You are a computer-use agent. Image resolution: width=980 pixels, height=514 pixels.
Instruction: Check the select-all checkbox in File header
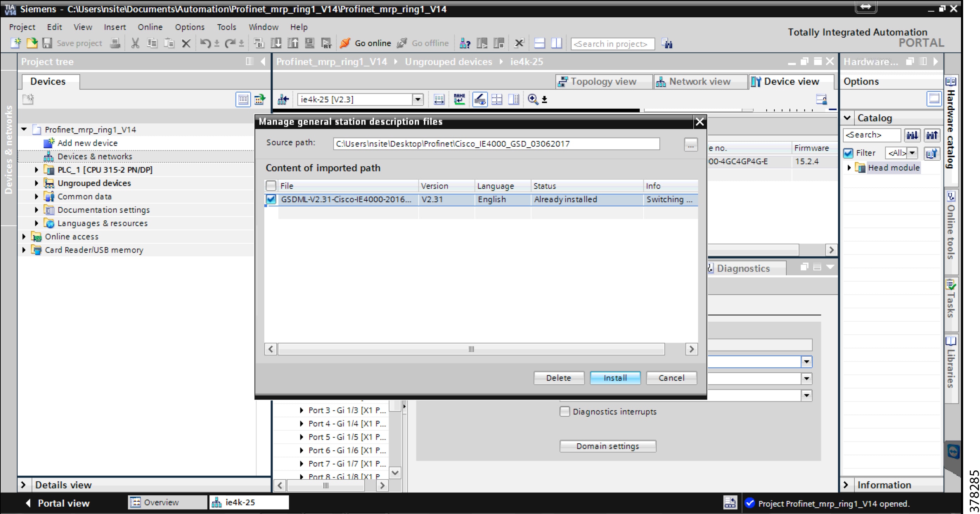pos(271,186)
